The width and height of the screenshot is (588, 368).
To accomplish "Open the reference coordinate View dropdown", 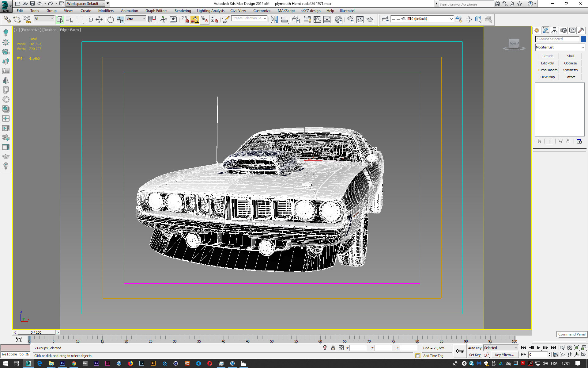I will pos(136,18).
